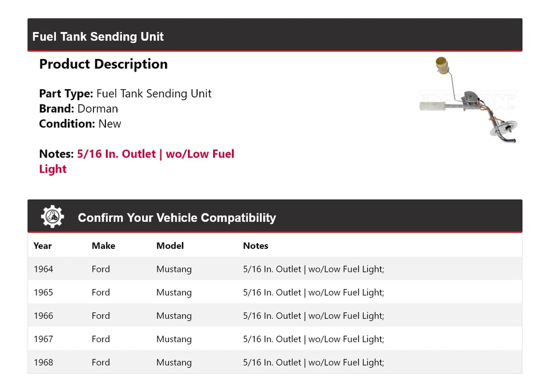Click the Make column header
The width and height of the screenshot is (550, 392).
click(x=103, y=246)
